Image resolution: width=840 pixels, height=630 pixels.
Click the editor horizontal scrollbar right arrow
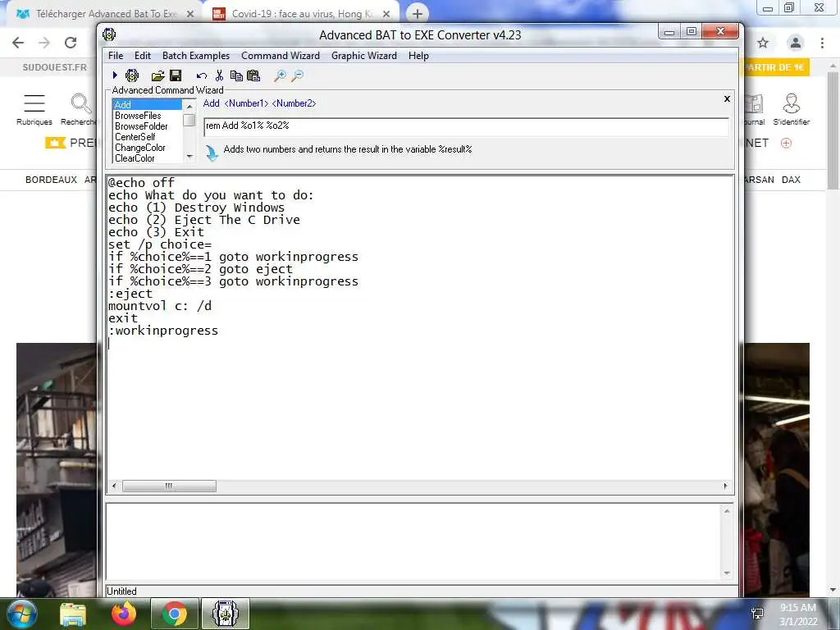[725, 486]
